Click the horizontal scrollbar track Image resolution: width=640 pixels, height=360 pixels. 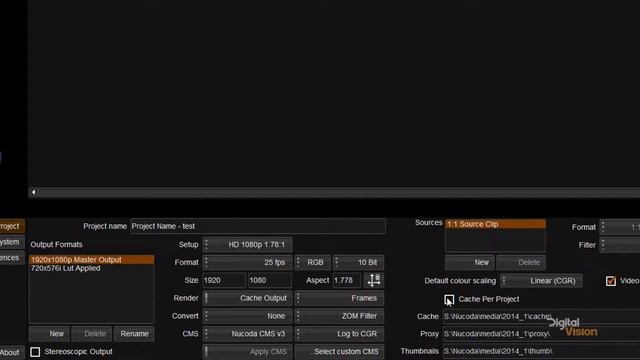tap(339, 192)
